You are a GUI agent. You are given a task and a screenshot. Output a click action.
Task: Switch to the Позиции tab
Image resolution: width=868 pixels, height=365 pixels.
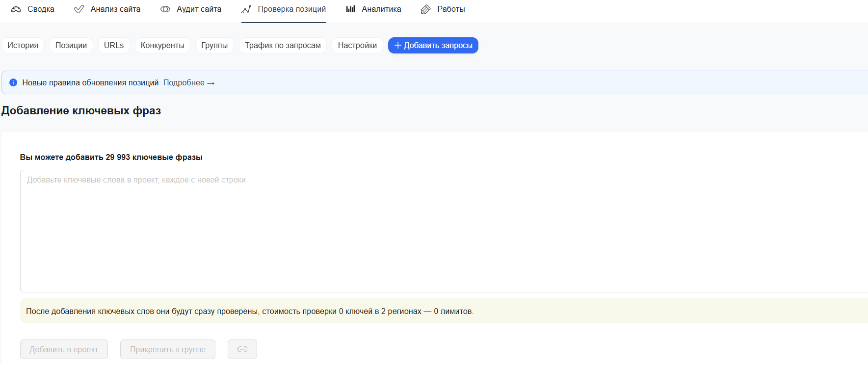point(71,45)
